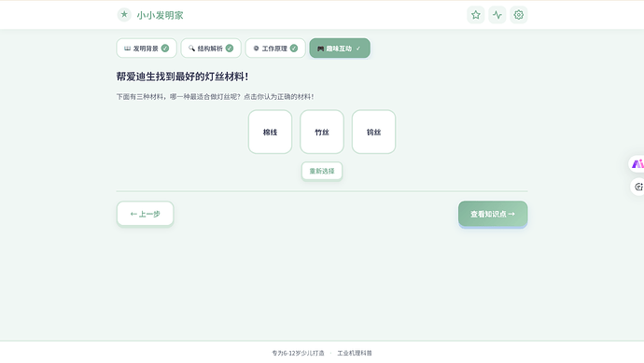Open the colorful AI assistant floating icon
This screenshot has height=363, width=644.
click(x=637, y=164)
